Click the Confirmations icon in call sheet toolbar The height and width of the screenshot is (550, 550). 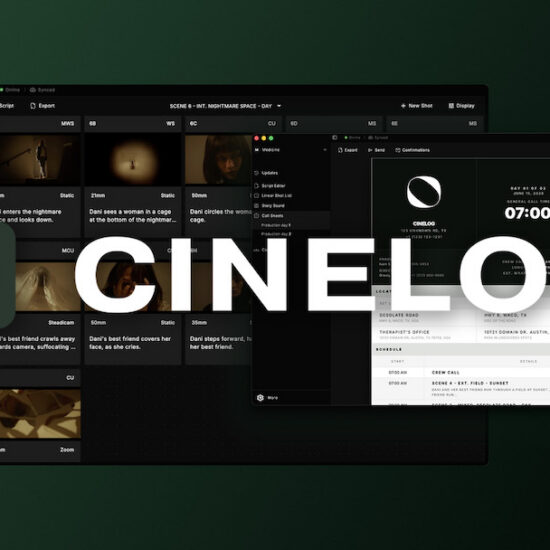click(x=398, y=150)
